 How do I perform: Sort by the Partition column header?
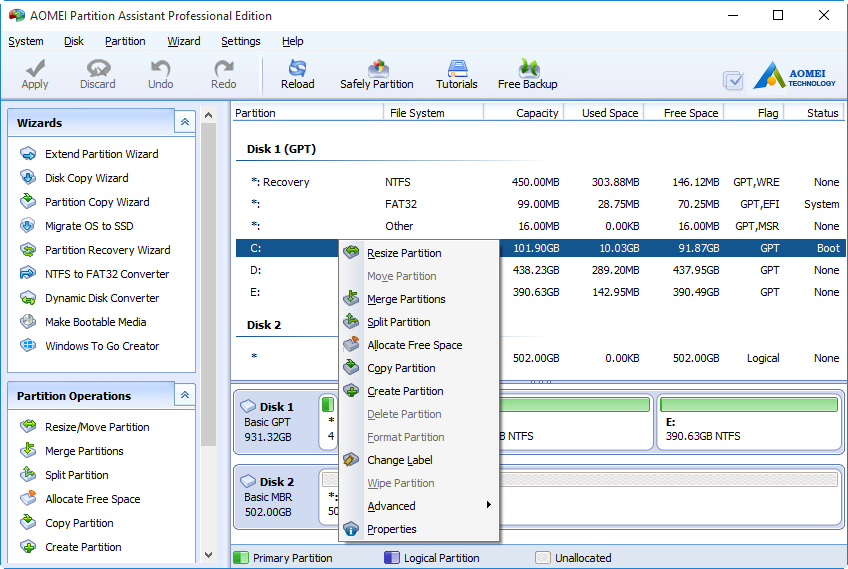pyautogui.click(x=307, y=113)
